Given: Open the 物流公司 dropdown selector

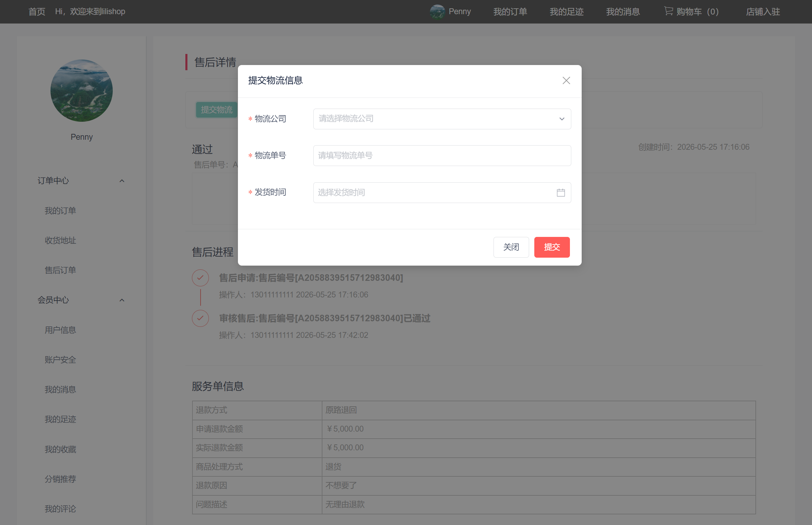Looking at the screenshot, I should tap(442, 119).
